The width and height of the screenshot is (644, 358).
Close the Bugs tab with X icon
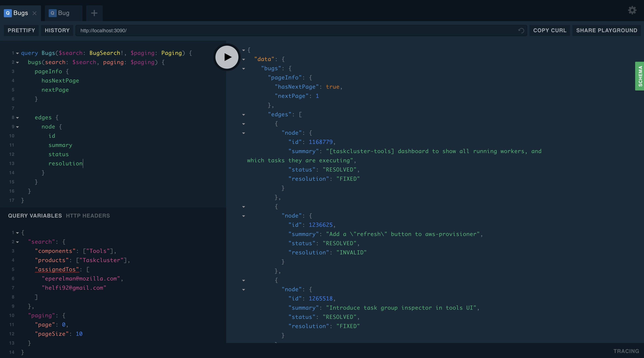34,13
